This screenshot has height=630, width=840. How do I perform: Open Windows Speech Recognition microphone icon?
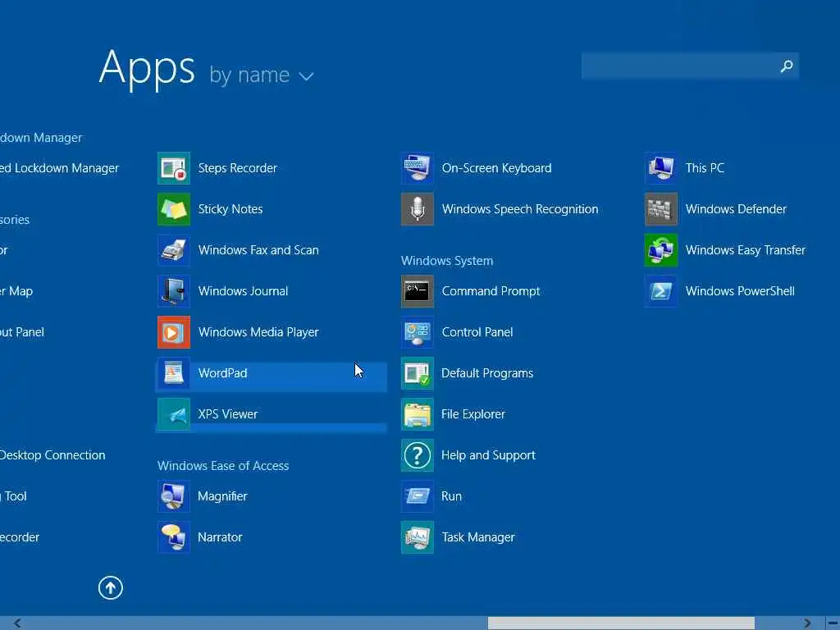click(x=418, y=209)
